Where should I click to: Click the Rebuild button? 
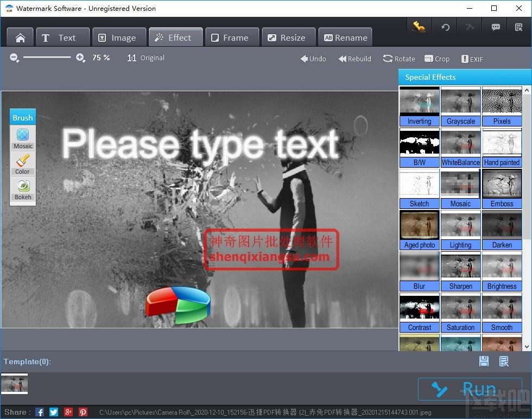[355, 59]
